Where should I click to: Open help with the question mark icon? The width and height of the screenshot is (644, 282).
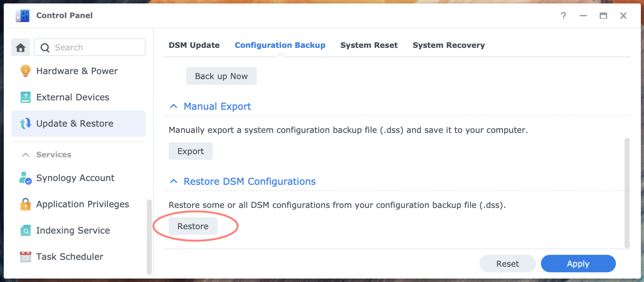click(563, 15)
